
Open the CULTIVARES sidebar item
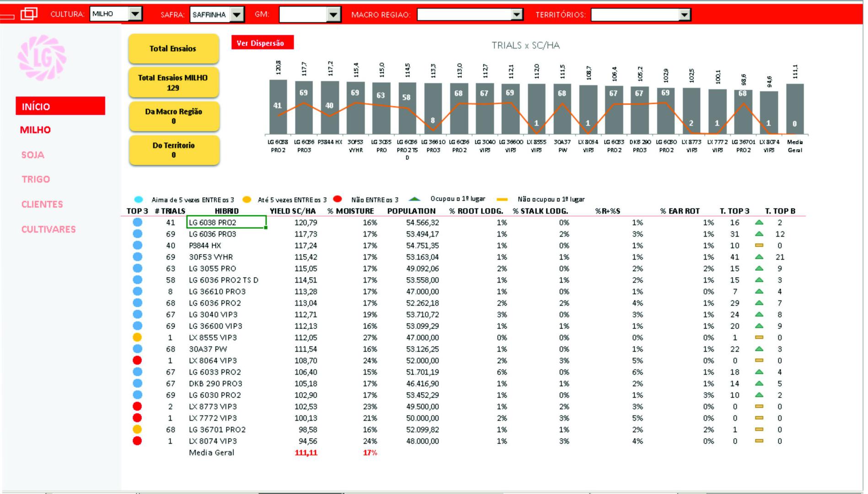pyautogui.click(x=48, y=230)
